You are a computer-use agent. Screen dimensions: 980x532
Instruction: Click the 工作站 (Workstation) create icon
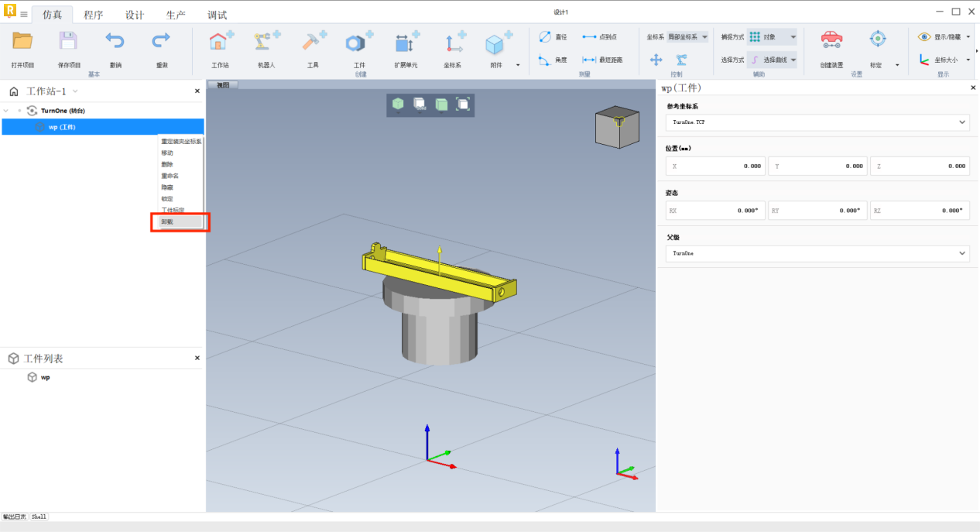[x=220, y=43]
